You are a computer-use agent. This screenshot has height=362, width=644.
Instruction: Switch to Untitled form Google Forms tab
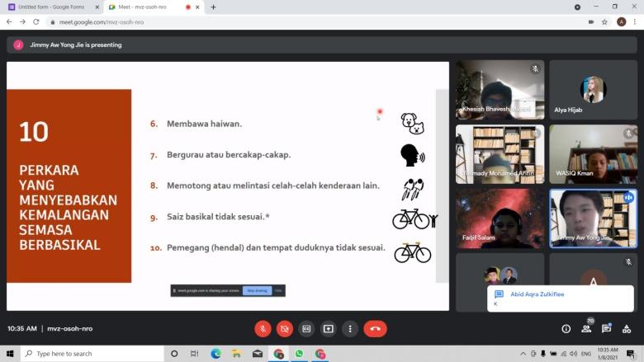click(x=50, y=7)
